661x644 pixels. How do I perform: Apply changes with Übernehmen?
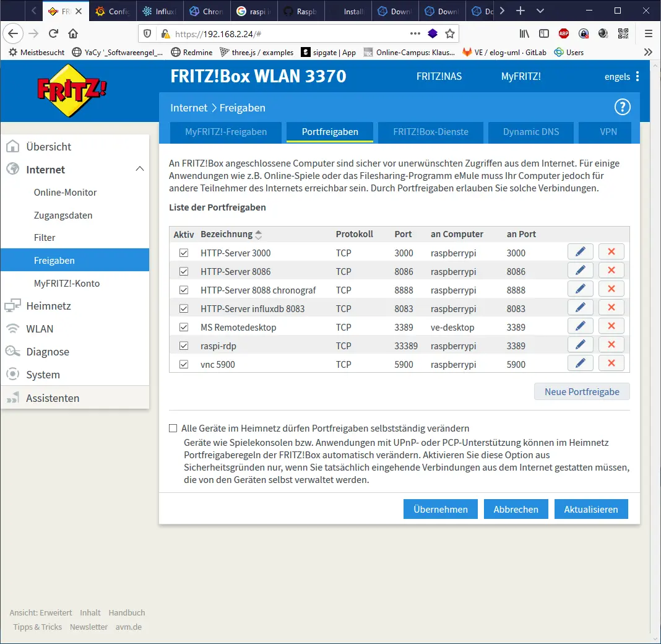[440, 508]
